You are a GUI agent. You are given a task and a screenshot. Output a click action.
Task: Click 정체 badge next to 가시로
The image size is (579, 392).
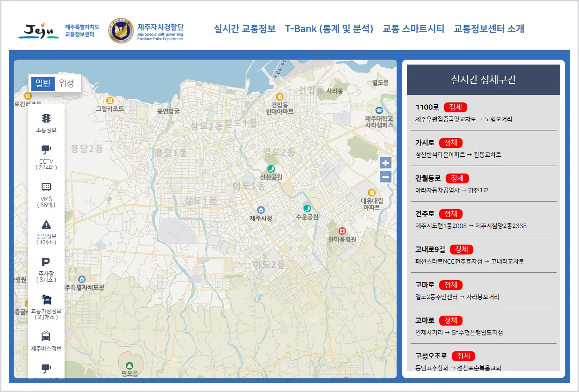point(451,143)
